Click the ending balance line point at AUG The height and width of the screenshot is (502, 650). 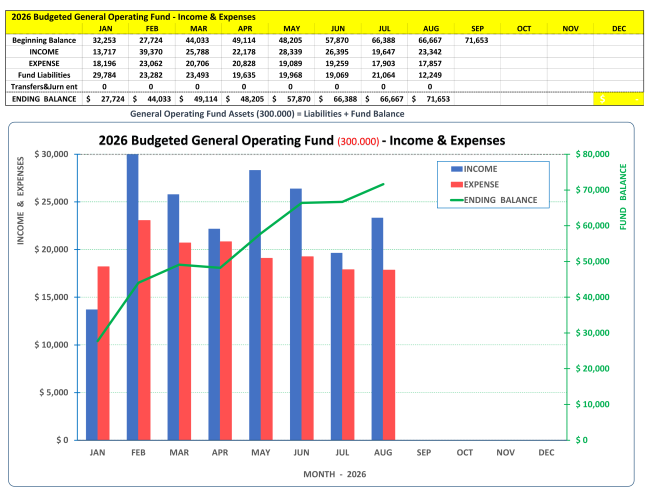[x=383, y=184]
